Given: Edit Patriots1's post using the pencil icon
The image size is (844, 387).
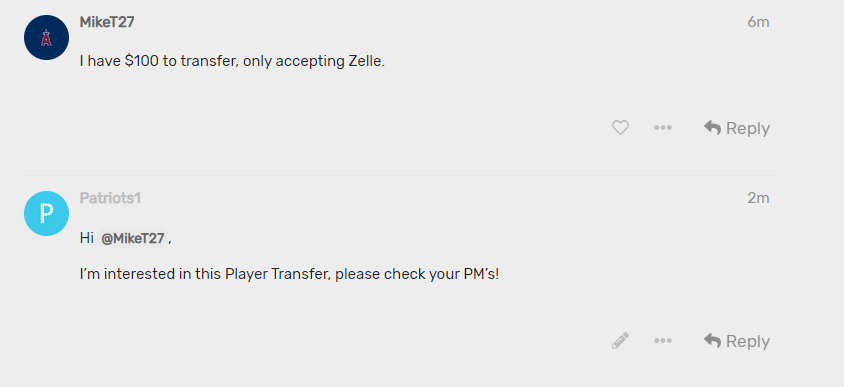Looking at the screenshot, I should tap(620, 341).
